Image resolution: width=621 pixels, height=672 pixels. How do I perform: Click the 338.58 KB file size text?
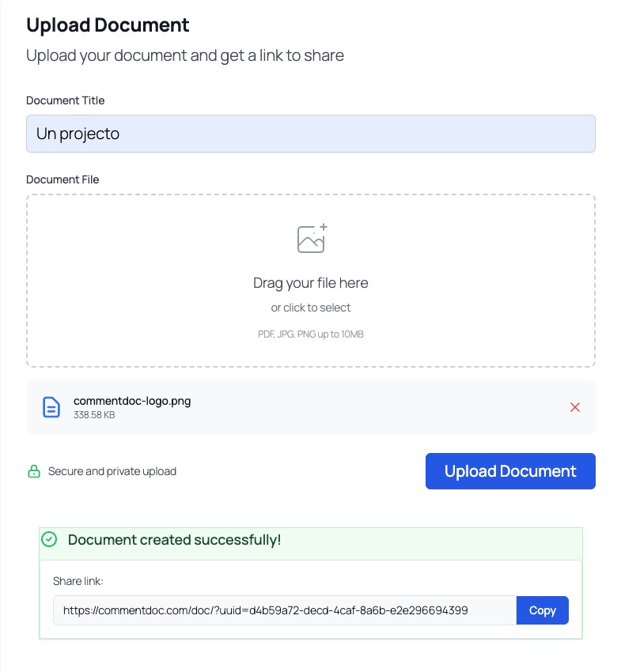click(94, 414)
